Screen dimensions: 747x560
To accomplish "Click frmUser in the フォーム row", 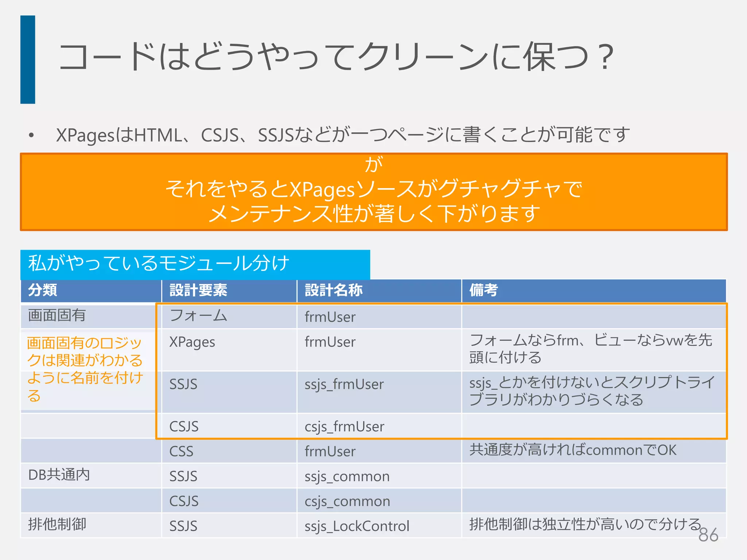I will tap(330, 317).
